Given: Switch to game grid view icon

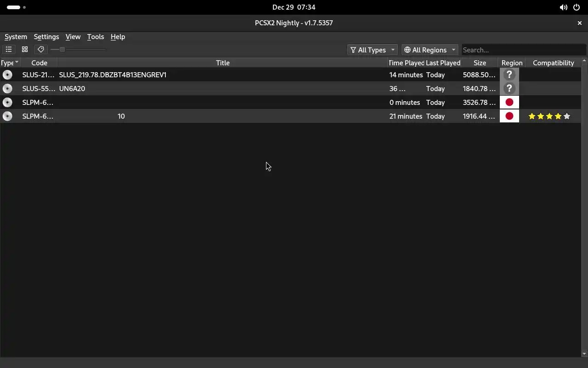Looking at the screenshot, I should [x=25, y=49].
